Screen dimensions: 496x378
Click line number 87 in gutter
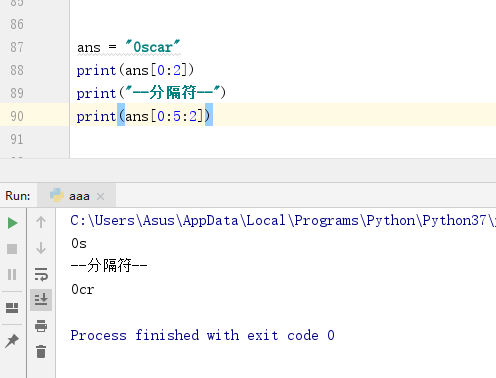(x=17, y=47)
